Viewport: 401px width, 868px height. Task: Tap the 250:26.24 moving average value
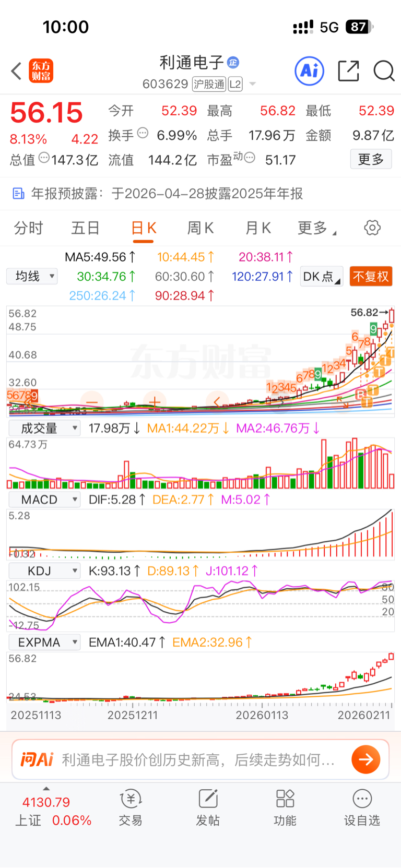(x=102, y=295)
